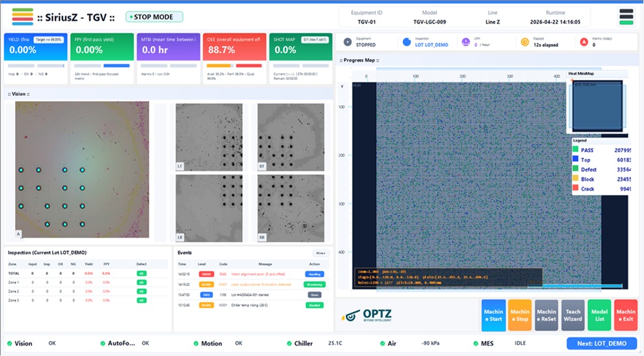
Task: Click the Machine Stop button
Action: [520, 315]
